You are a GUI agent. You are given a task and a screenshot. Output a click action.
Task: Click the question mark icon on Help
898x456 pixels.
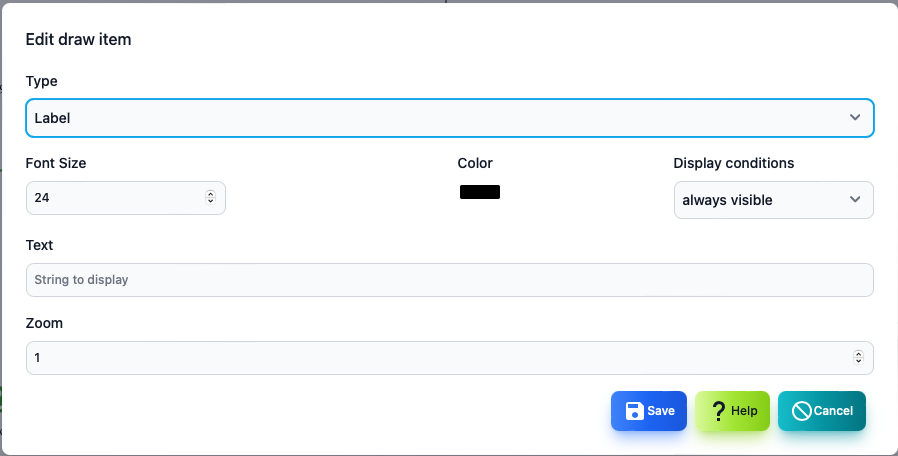click(718, 411)
